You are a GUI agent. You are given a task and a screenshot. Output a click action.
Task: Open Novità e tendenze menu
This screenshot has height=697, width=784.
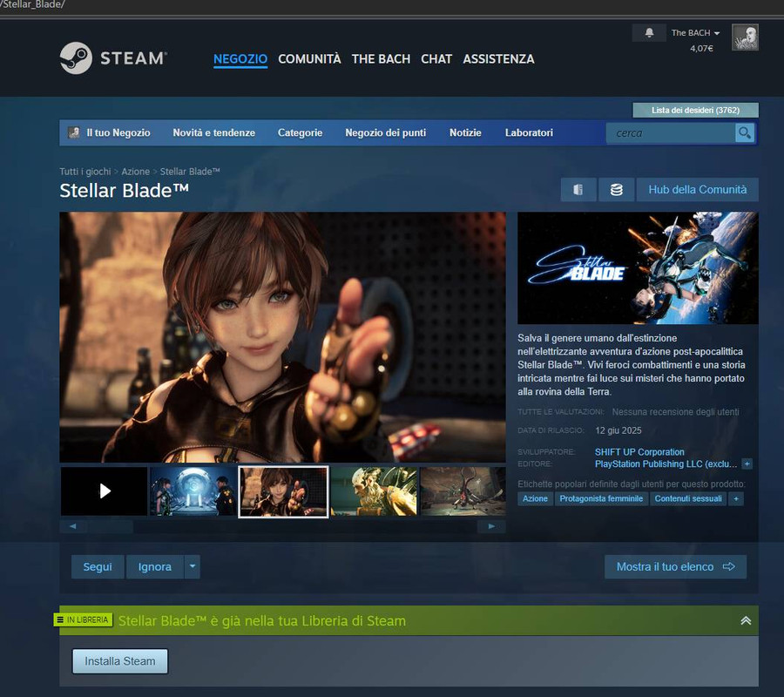coord(214,132)
